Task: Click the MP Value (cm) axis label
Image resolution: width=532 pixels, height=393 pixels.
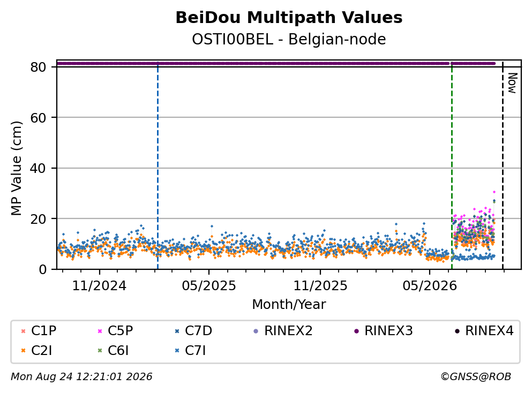Action: point(16,168)
